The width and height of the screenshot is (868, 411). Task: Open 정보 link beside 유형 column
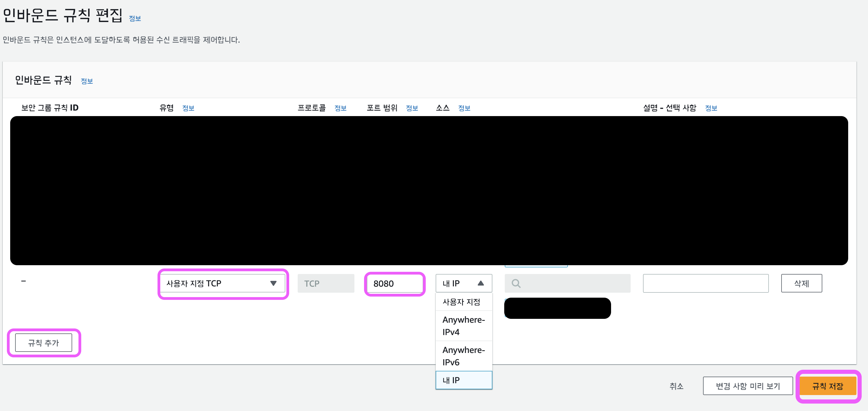pos(188,108)
